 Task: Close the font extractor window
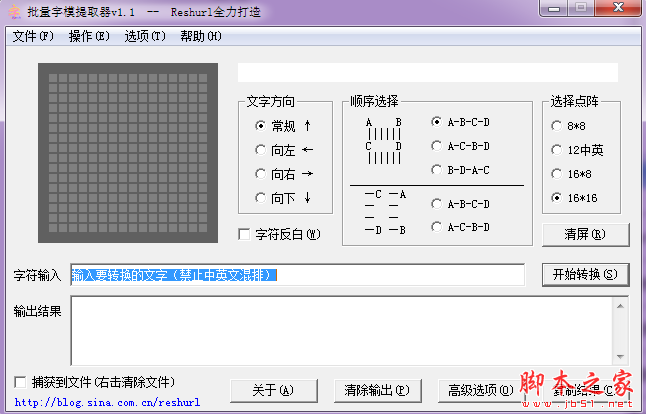(x=618, y=8)
